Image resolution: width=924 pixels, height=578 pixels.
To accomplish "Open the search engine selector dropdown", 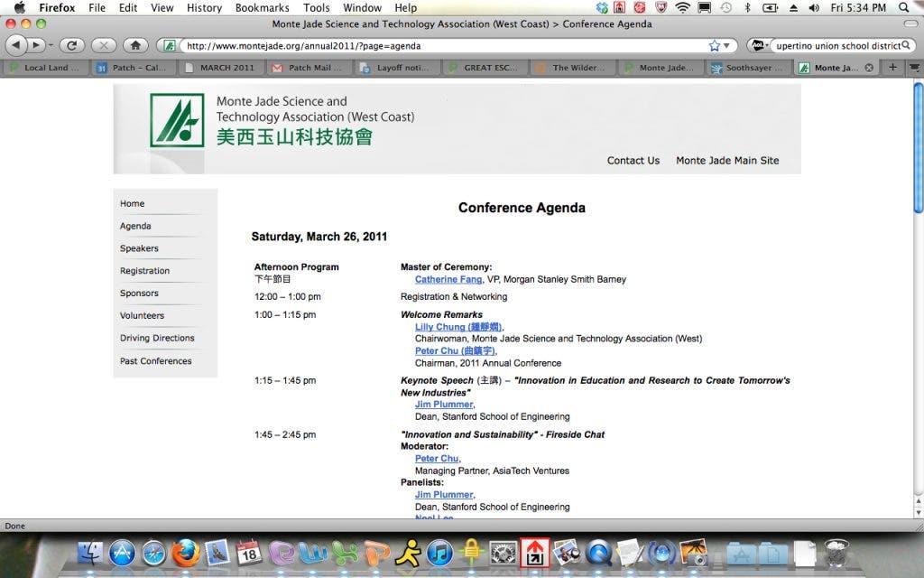I will click(759, 45).
